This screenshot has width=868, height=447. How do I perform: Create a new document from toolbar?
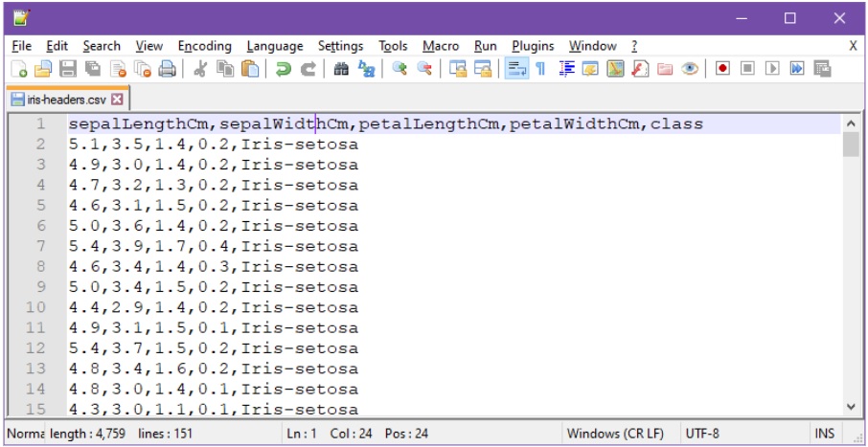19,69
